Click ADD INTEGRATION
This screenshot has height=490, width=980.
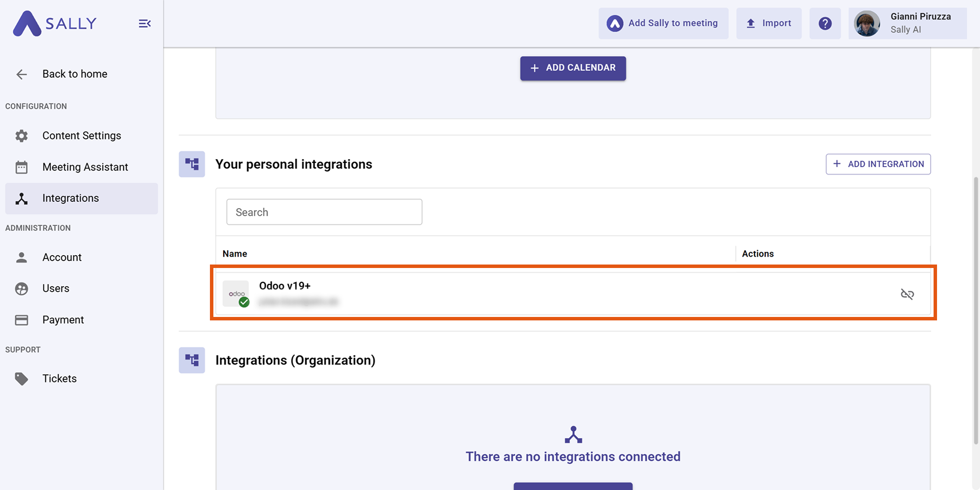[x=878, y=164]
